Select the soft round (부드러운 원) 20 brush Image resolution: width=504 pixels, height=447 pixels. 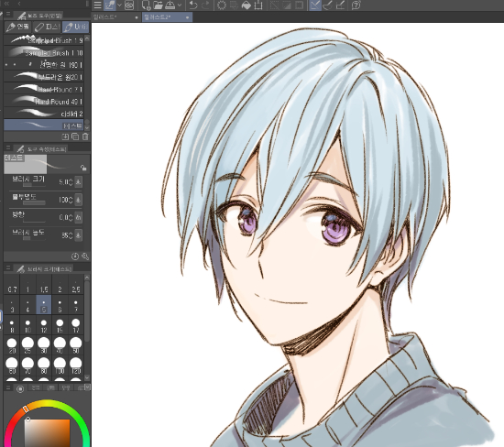(x=44, y=77)
